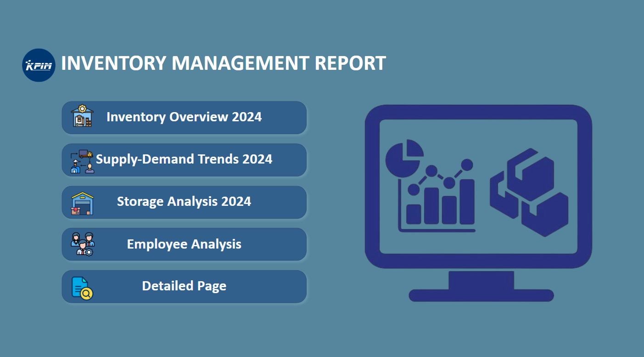Viewport: 644px width, 357px height.
Task: Click the storage garage icon
Action: pyautogui.click(x=82, y=203)
